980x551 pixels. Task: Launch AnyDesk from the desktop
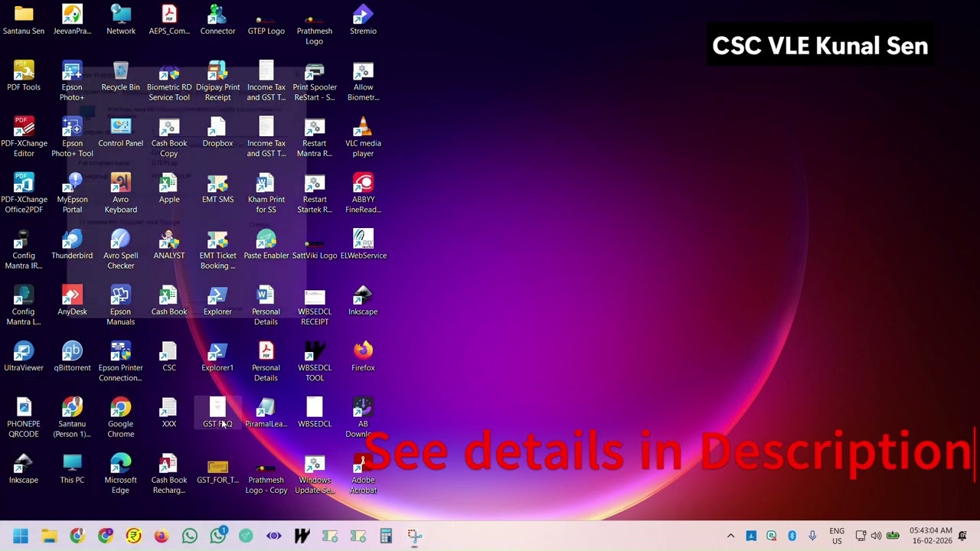(72, 300)
